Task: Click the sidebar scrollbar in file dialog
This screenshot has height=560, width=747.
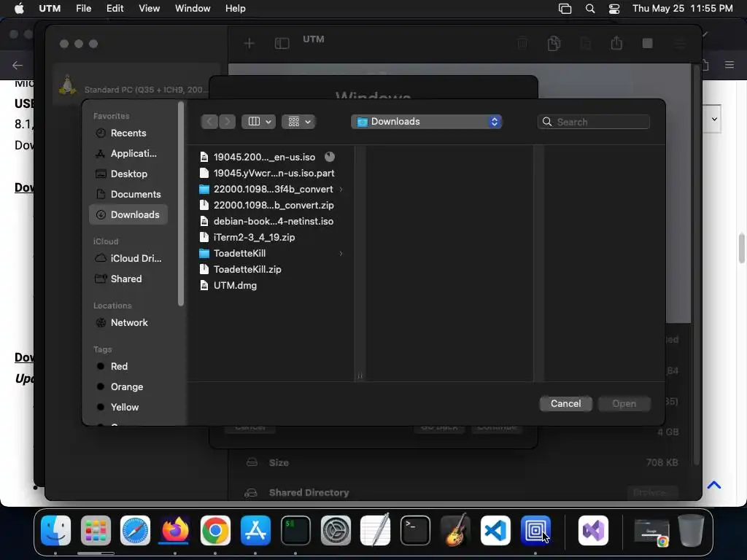Action: (x=181, y=204)
